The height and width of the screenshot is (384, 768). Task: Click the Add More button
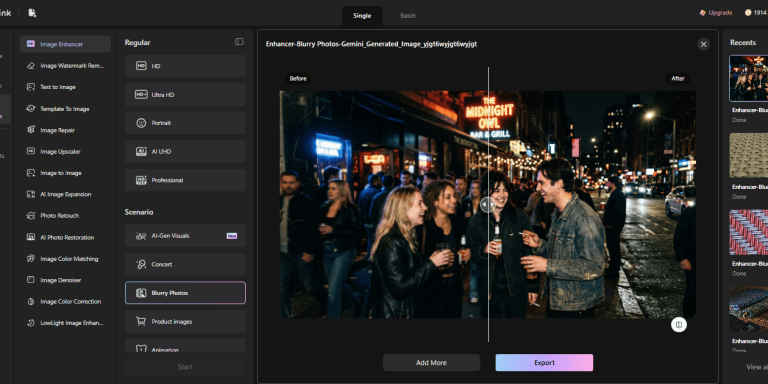(x=432, y=363)
